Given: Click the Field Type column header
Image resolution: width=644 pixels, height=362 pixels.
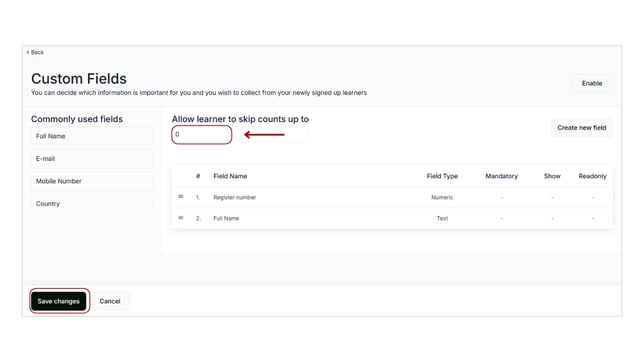Looking at the screenshot, I should click(442, 176).
